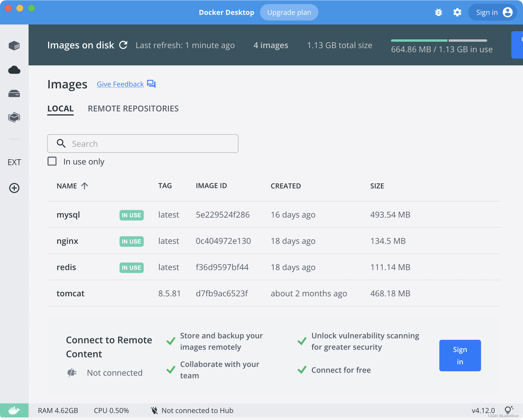Click image ID d7fb9ac6523f
Viewport: 523px width, 420px height.
222,294
